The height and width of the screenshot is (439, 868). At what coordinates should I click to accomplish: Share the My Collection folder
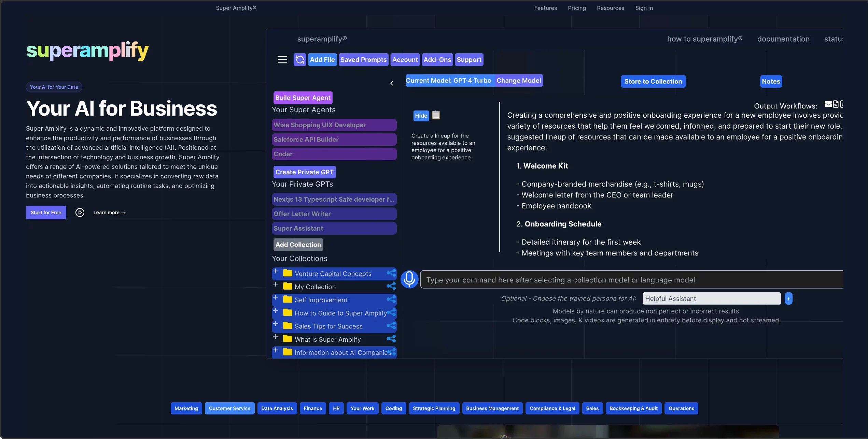(x=390, y=286)
